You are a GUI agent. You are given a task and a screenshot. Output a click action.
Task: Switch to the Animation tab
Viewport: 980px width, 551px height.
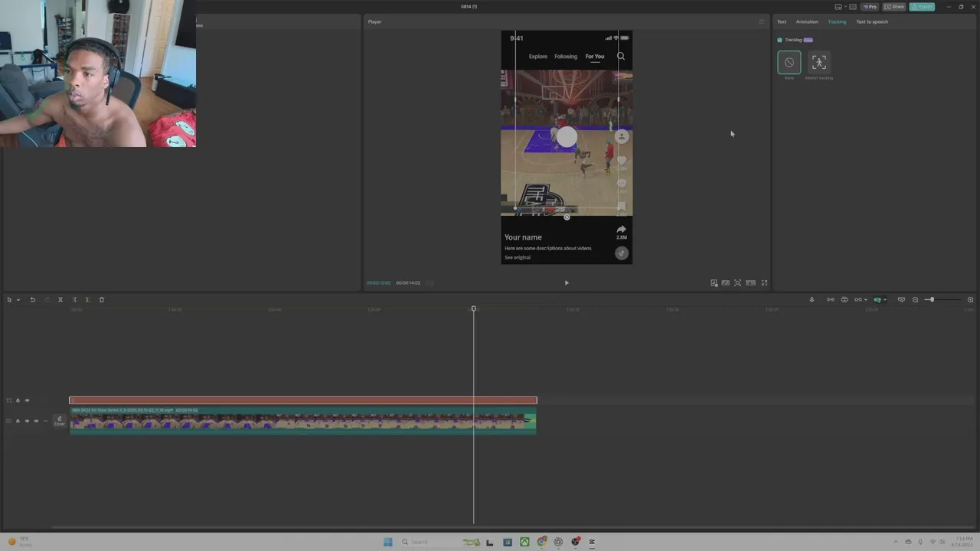(x=807, y=21)
